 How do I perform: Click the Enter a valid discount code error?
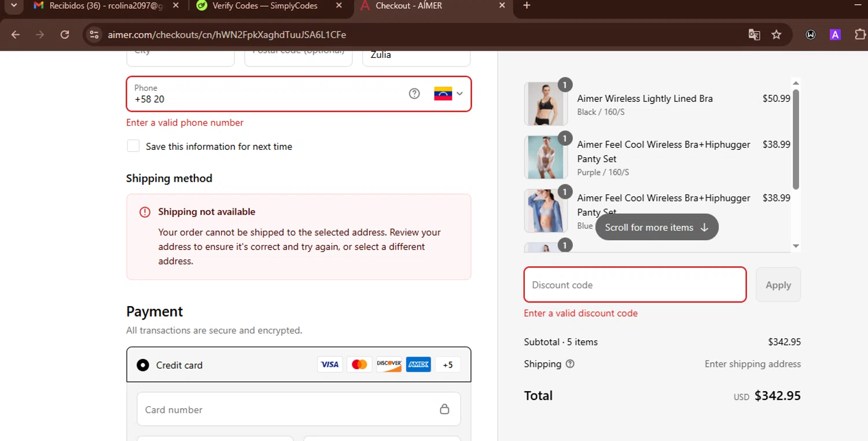point(580,313)
